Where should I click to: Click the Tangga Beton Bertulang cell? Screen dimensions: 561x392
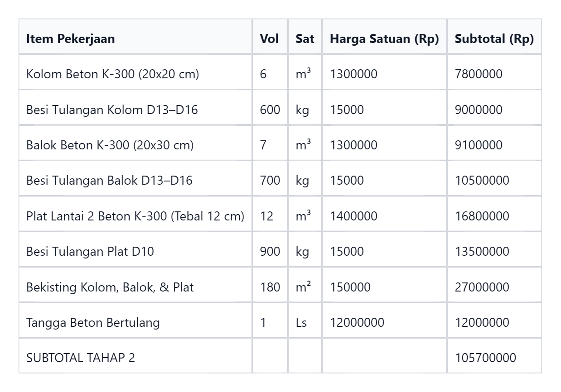[135, 322]
